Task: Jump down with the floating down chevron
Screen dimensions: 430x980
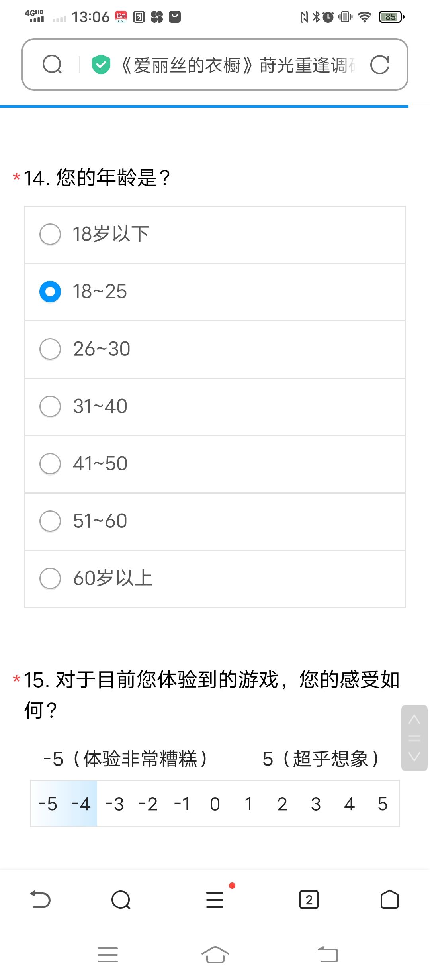Action: 414,756
